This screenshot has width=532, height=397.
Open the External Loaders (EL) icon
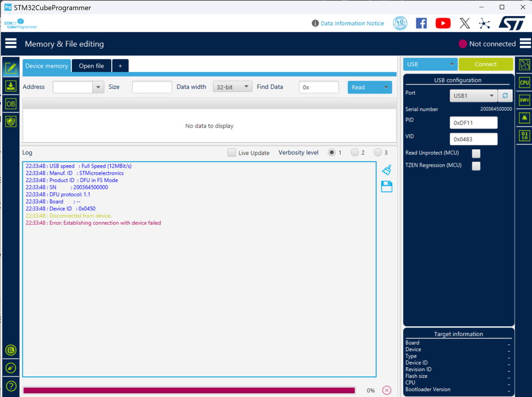point(11,350)
